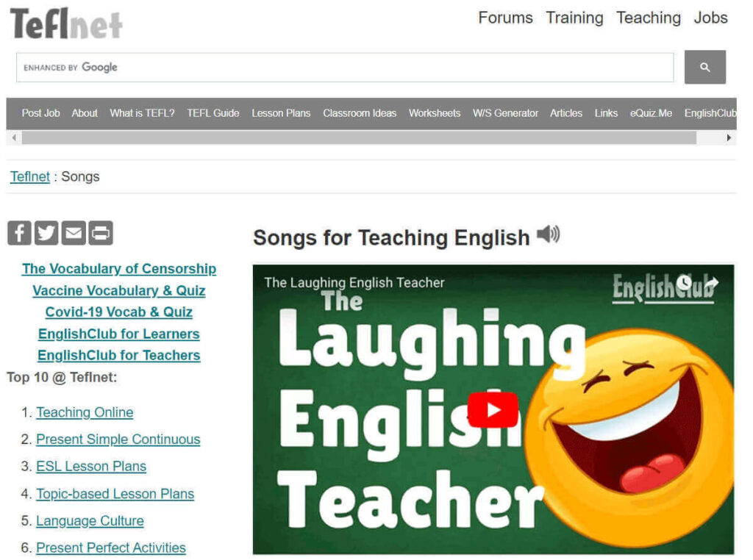753x560 pixels.
Task: Click video title The Laughing English Teacher
Action: [354, 283]
